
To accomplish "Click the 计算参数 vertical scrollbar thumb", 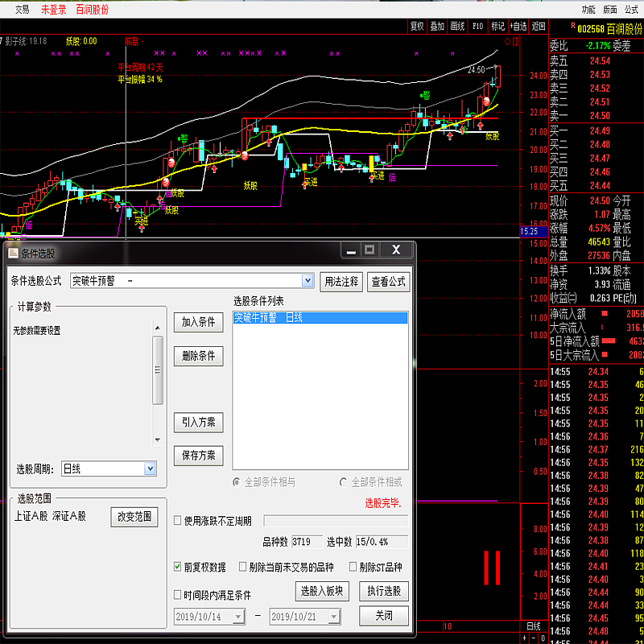I will pyautogui.click(x=157, y=370).
